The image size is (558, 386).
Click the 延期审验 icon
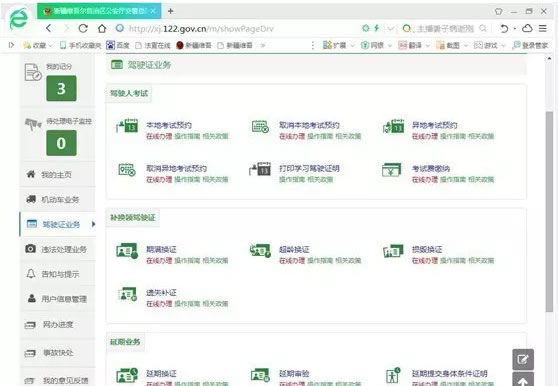[260, 375]
